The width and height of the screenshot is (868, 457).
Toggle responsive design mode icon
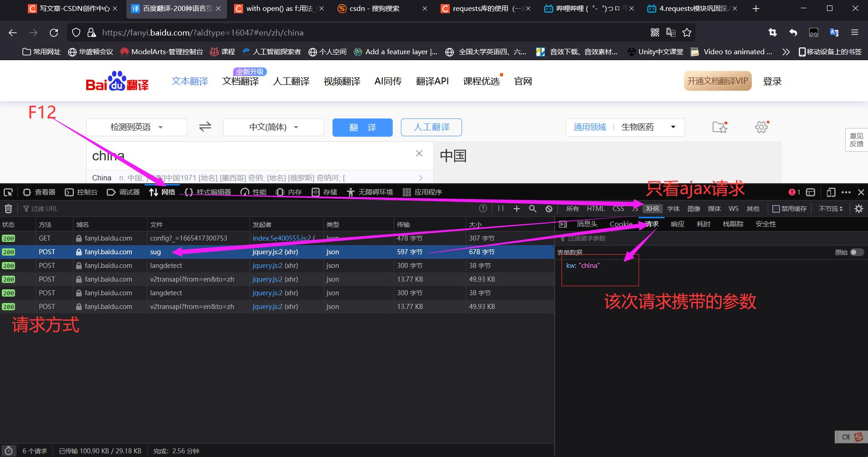click(831, 192)
